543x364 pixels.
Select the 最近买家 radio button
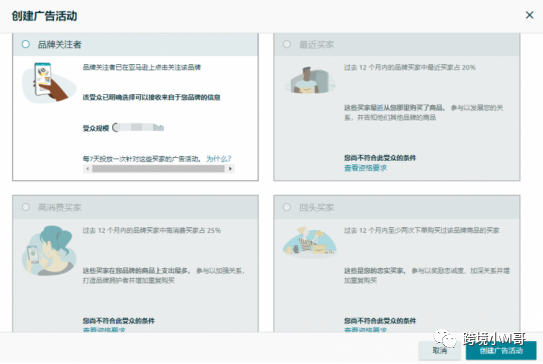coord(287,44)
